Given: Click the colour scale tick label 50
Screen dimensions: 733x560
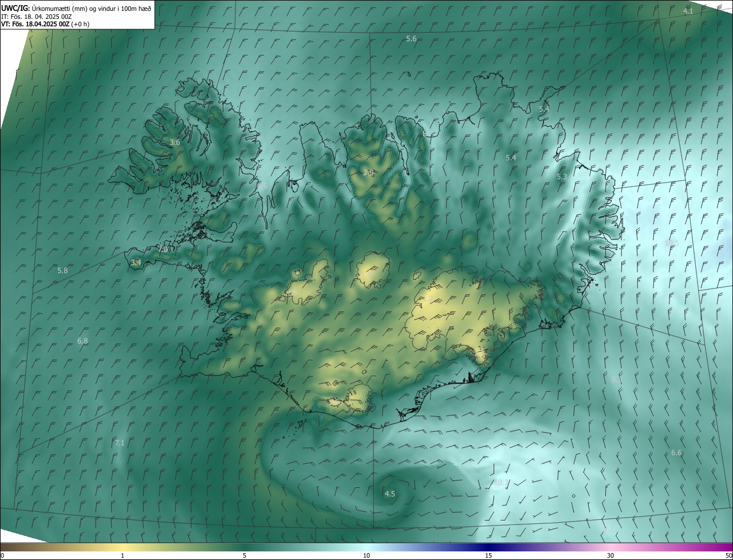Looking at the screenshot, I should point(728,555).
